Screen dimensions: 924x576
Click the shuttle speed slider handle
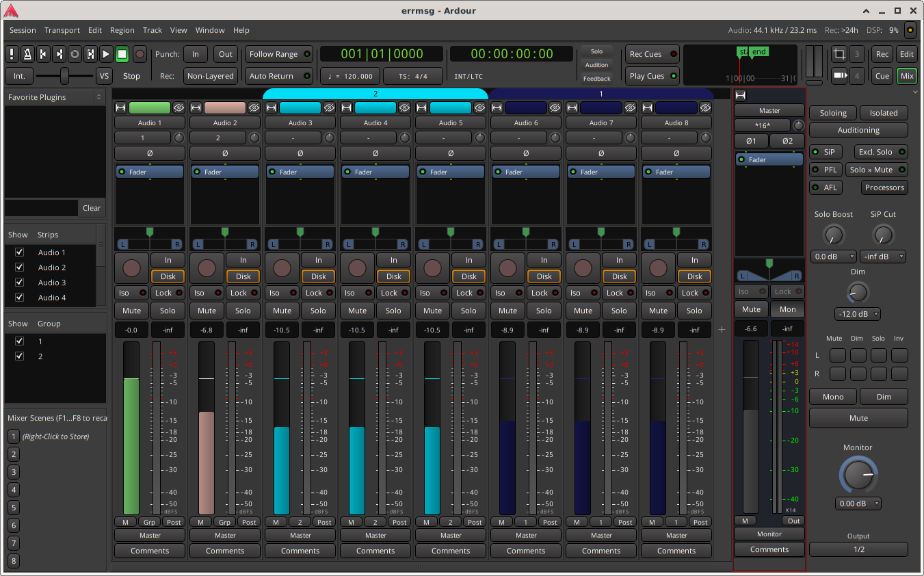64,76
